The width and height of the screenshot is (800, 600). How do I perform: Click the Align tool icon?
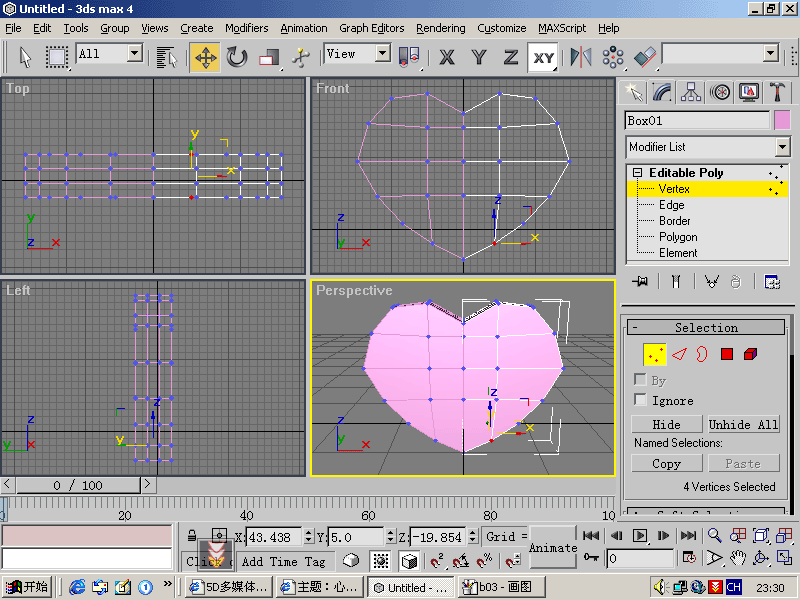645,57
